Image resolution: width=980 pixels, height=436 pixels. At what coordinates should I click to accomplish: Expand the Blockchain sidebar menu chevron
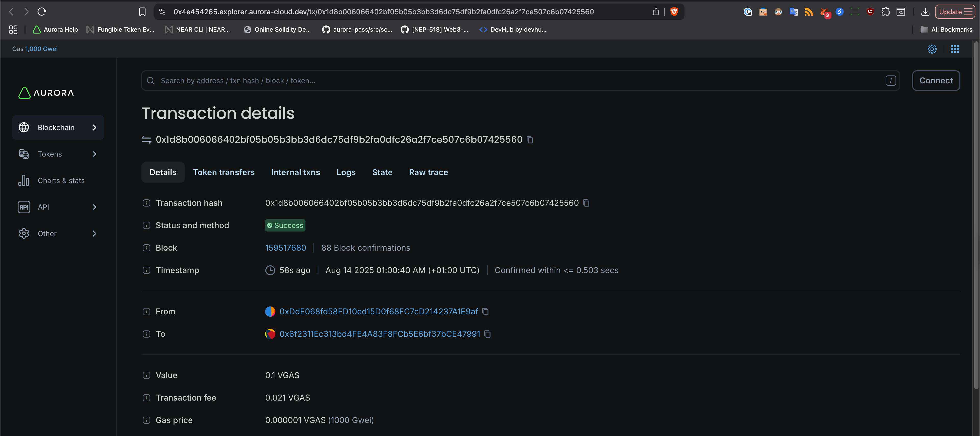pyautogui.click(x=94, y=127)
